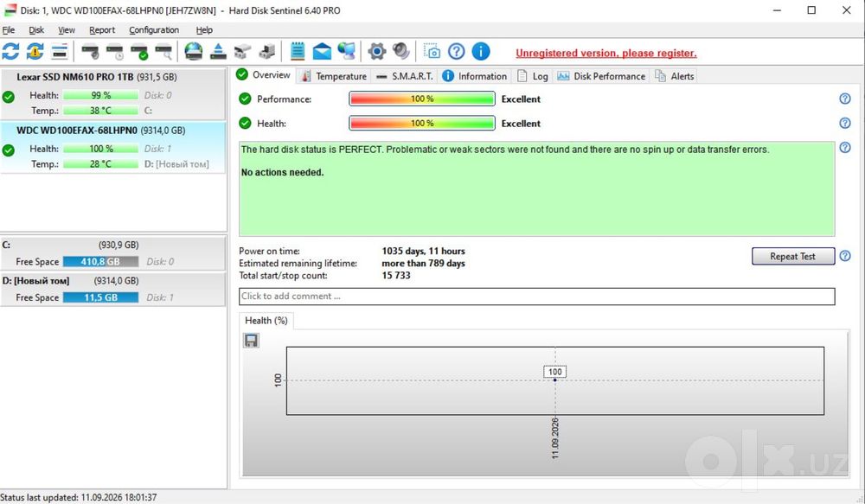
Task: Click the eject disk toolbar icon
Action: [219, 51]
